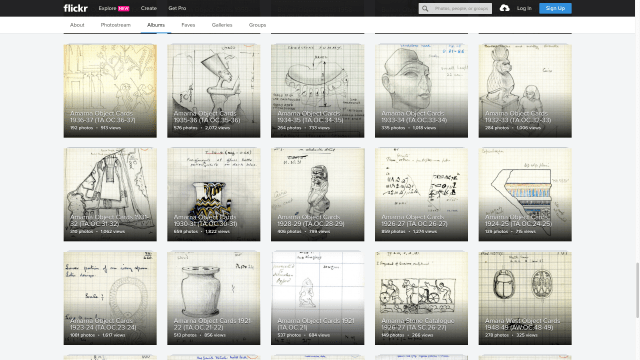Open album Amara West Object Cards 1948-49

(x=525, y=298)
